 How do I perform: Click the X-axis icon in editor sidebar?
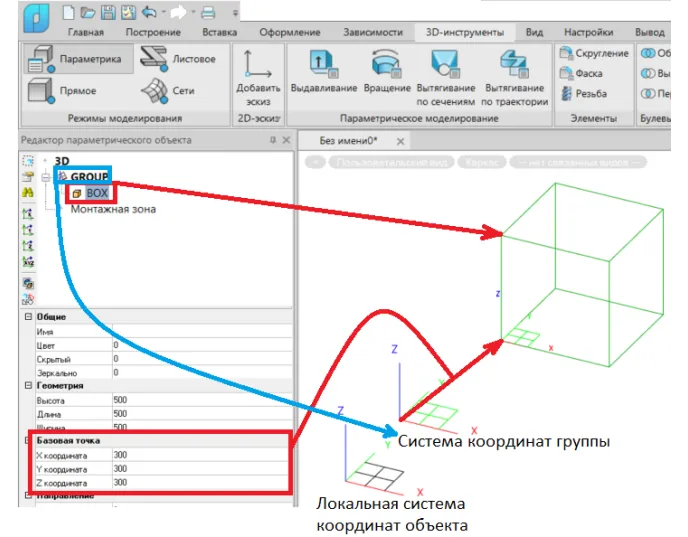28,214
